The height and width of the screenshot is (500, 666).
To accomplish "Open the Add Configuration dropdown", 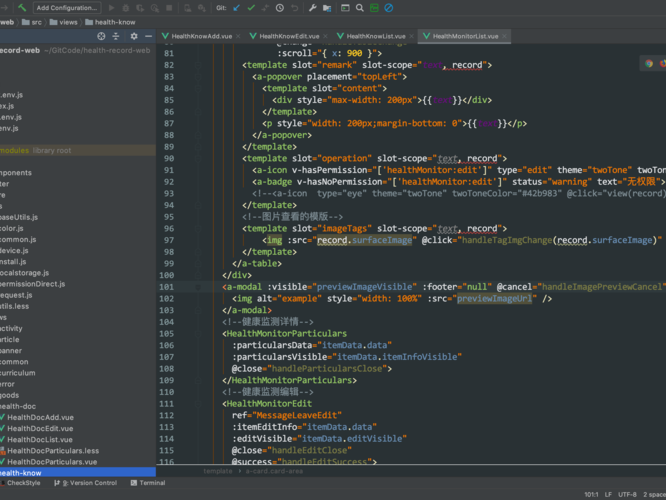I will (x=67, y=8).
